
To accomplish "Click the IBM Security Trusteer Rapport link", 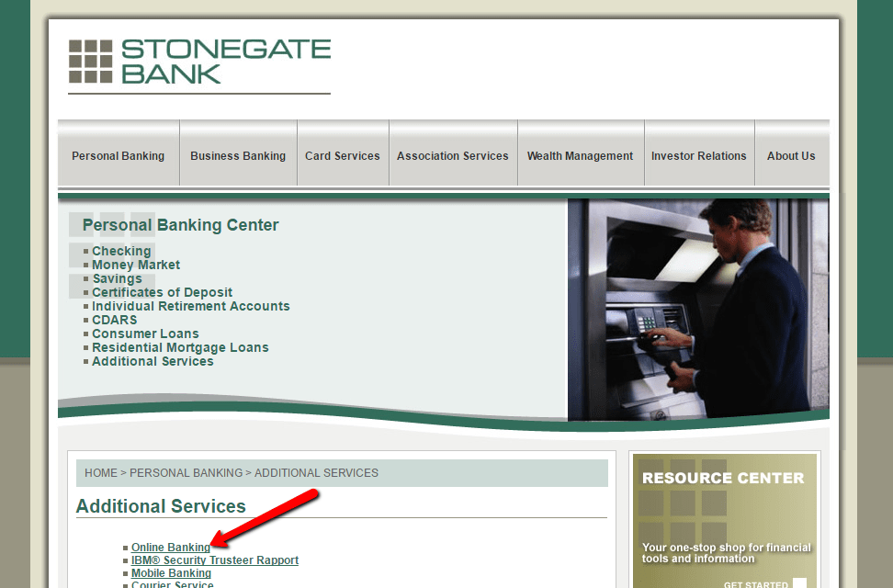I will click(x=215, y=560).
